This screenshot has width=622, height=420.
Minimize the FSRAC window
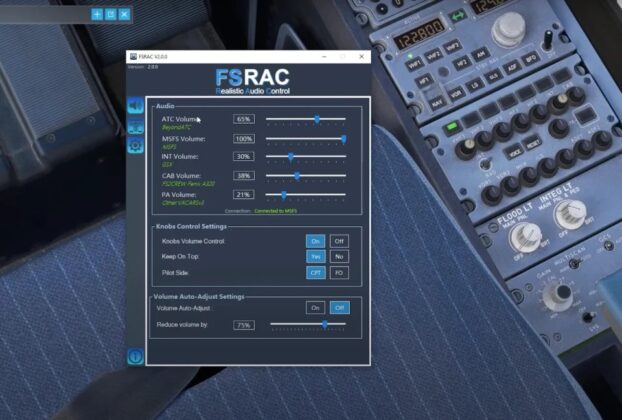324,57
